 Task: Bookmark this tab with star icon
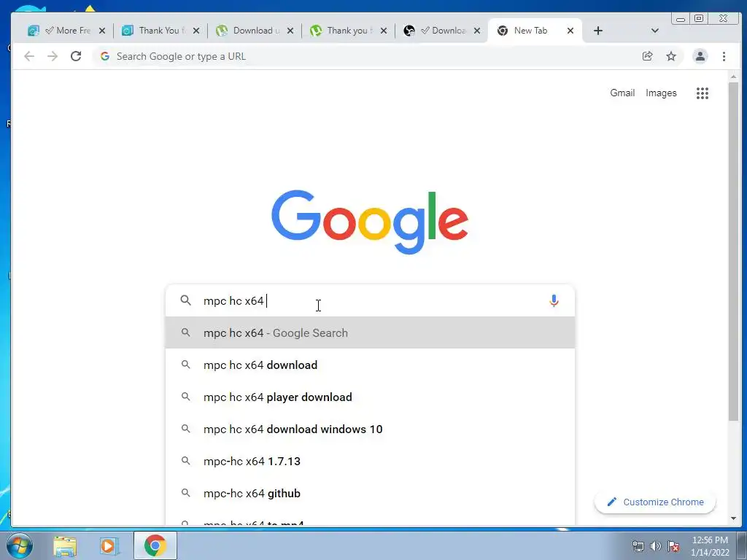point(671,56)
